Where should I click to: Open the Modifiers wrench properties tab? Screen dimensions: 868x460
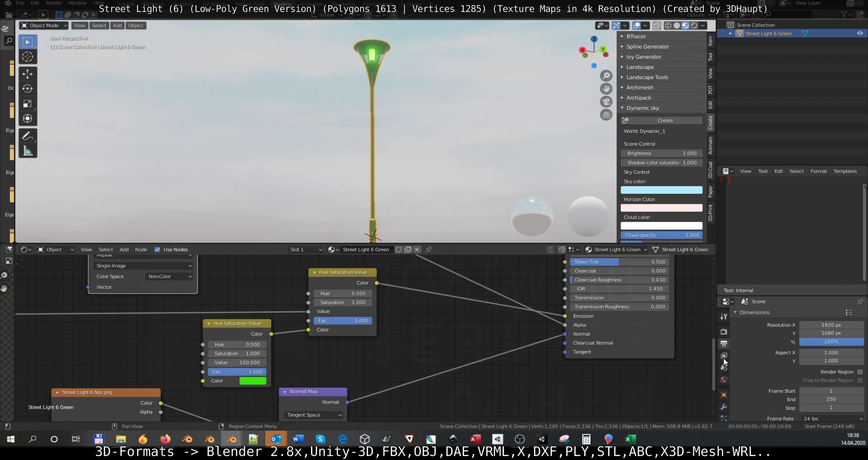724,407
